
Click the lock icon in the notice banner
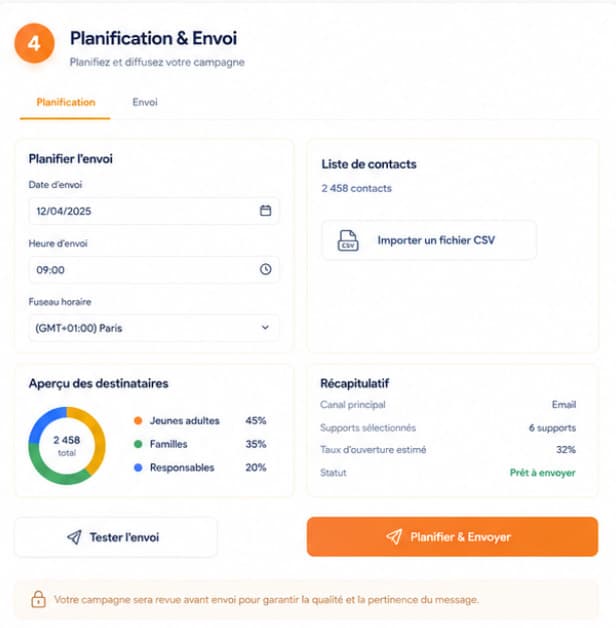(x=38, y=599)
